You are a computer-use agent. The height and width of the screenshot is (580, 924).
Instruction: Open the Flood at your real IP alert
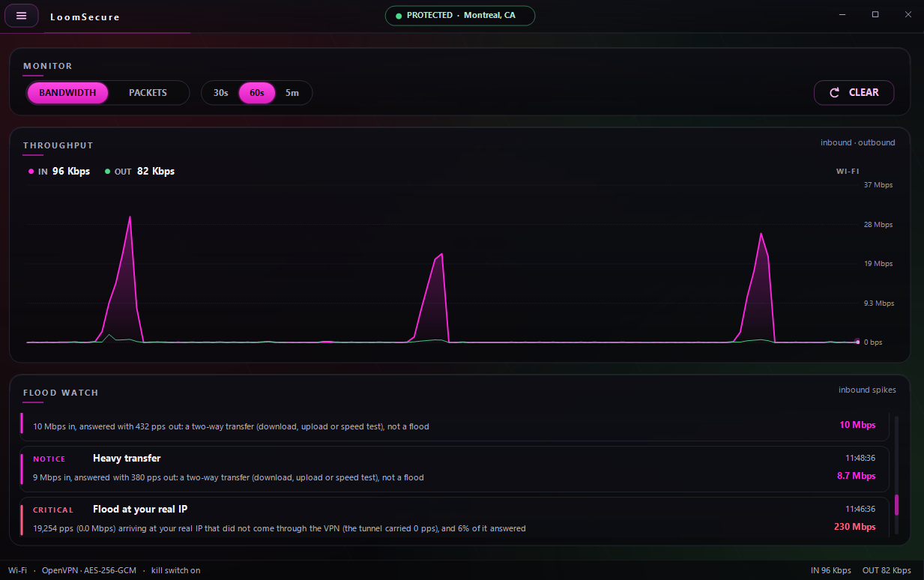(x=454, y=518)
